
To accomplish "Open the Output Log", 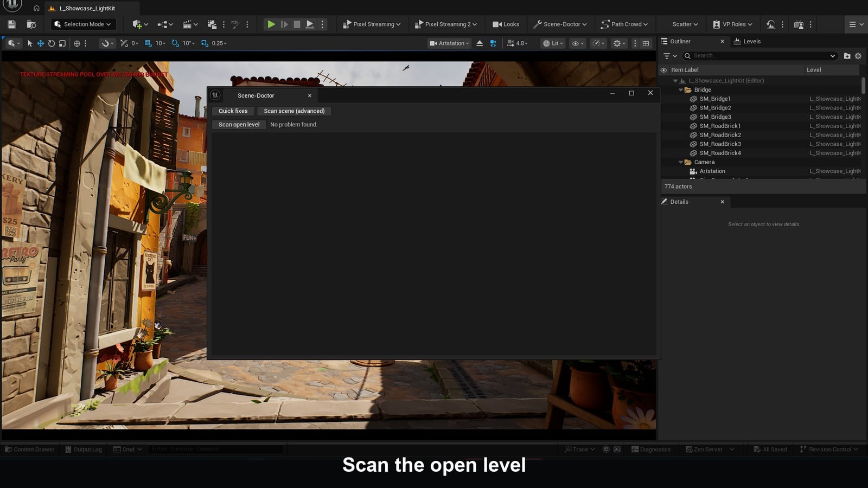I will (x=84, y=450).
